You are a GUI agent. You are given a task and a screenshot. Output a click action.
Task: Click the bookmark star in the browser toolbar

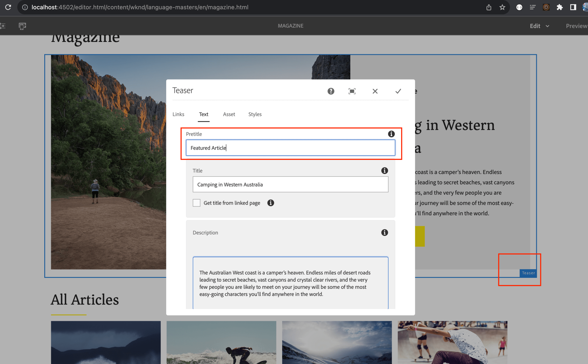click(x=502, y=7)
